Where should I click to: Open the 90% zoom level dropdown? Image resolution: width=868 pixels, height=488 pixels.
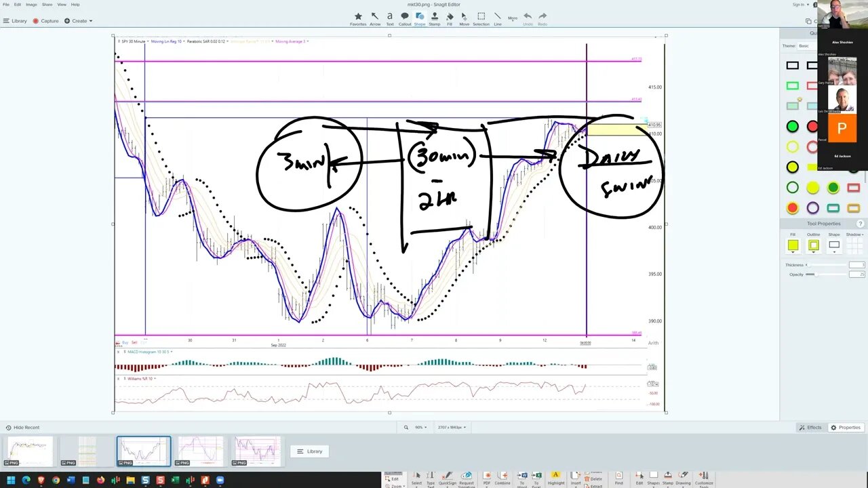click(x=420, y=428)
